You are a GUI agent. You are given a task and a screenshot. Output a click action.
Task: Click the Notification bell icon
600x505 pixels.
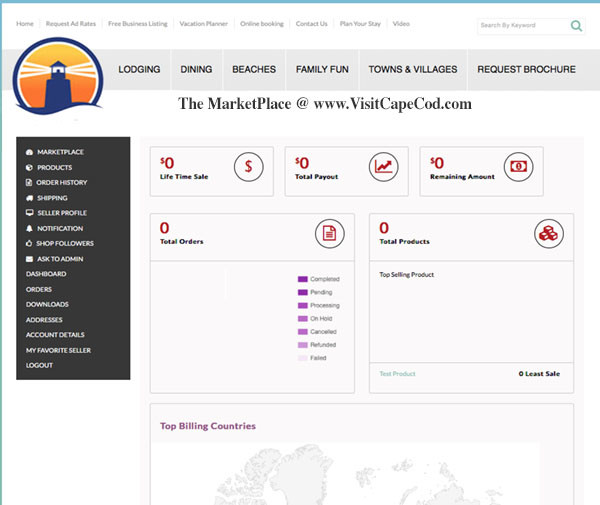[29, 228]
